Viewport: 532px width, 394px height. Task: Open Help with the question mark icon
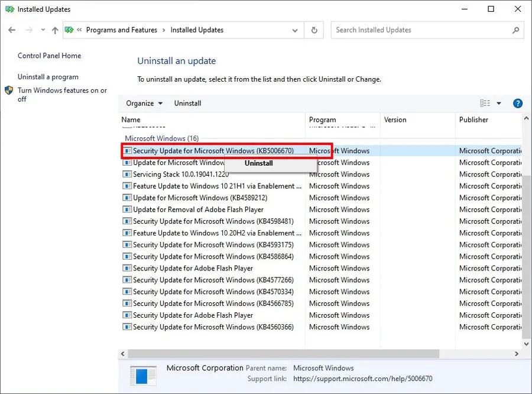point(518,104)
